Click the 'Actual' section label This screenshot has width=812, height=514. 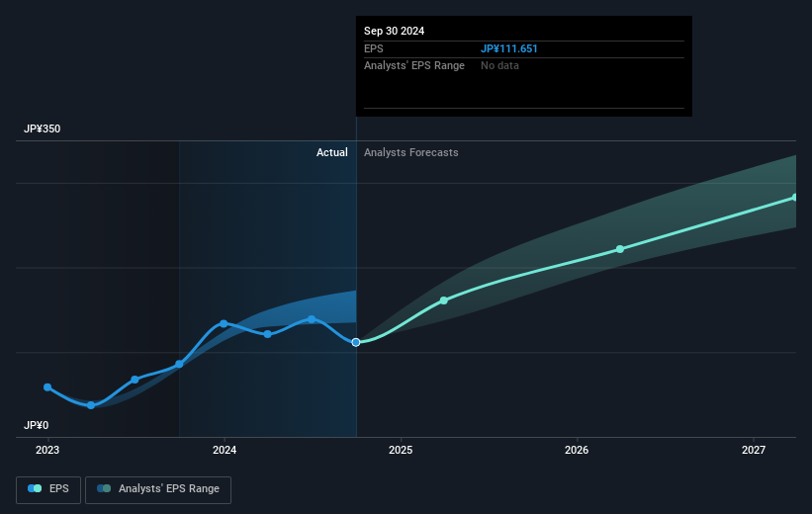[332, 152]
